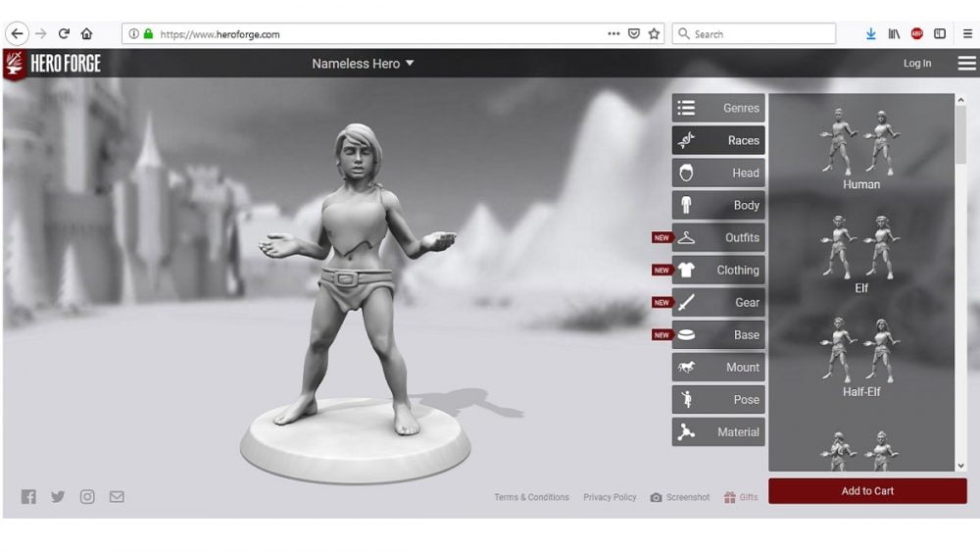
Task: Expand the Nameless Hero dropdown
Action: 363,64
